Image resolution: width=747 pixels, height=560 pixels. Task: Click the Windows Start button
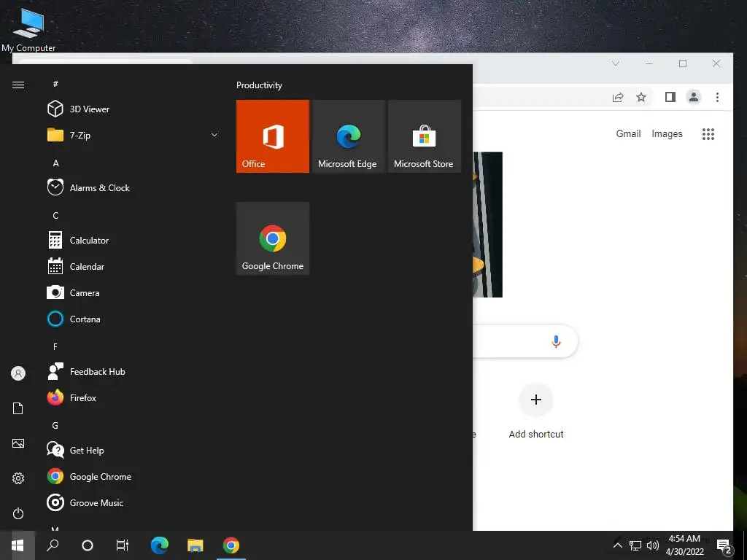click(18, 545)
